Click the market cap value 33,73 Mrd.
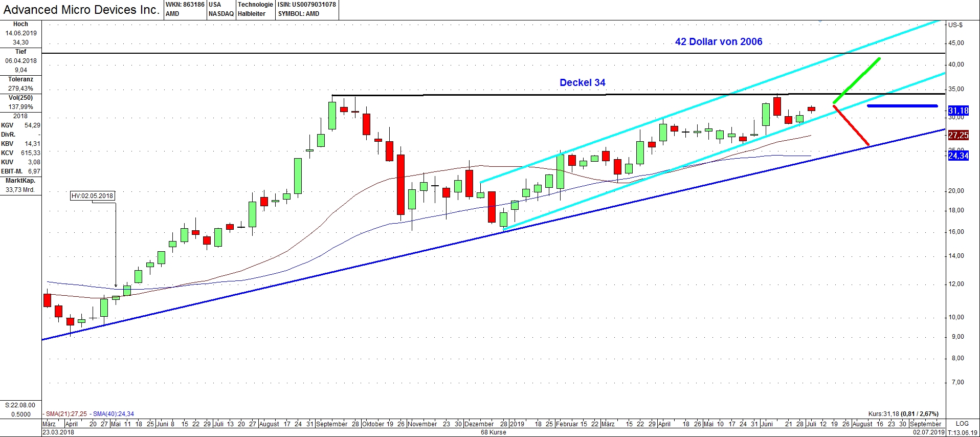Image resolution: width=980 pixels, height=437 pixels. tap(20, 190)
